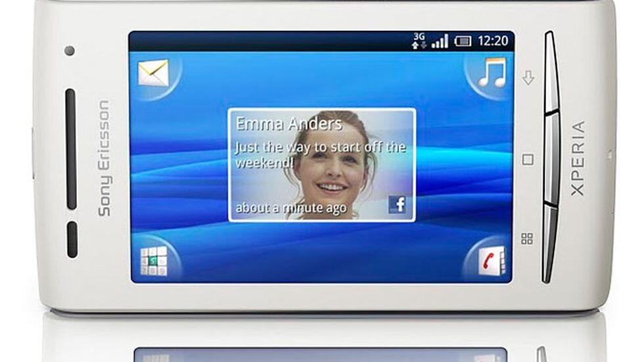Viewport: 644px width, 362px height.
Task: Open the "Just the way to start" message
Action: [x=320, y=154]
